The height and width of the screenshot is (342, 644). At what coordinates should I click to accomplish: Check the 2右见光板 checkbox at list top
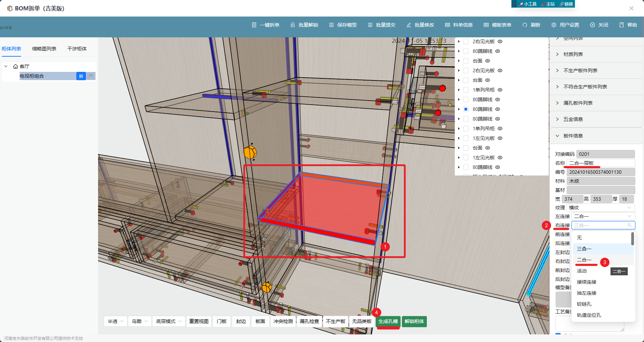tap(466, 41)
